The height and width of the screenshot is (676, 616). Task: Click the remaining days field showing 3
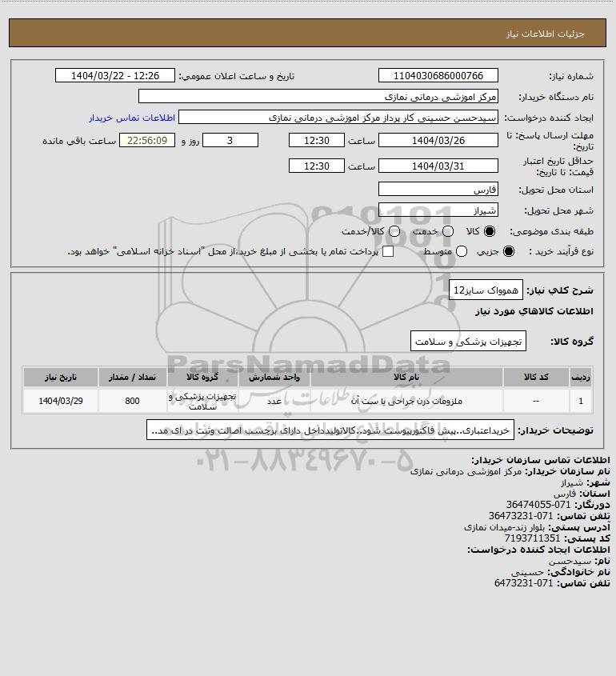(x=230, y=141)
